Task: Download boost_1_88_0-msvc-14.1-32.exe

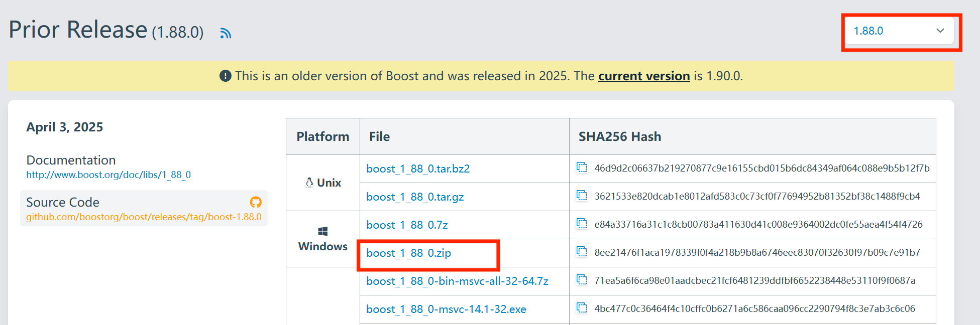Action: coord(446,309)
